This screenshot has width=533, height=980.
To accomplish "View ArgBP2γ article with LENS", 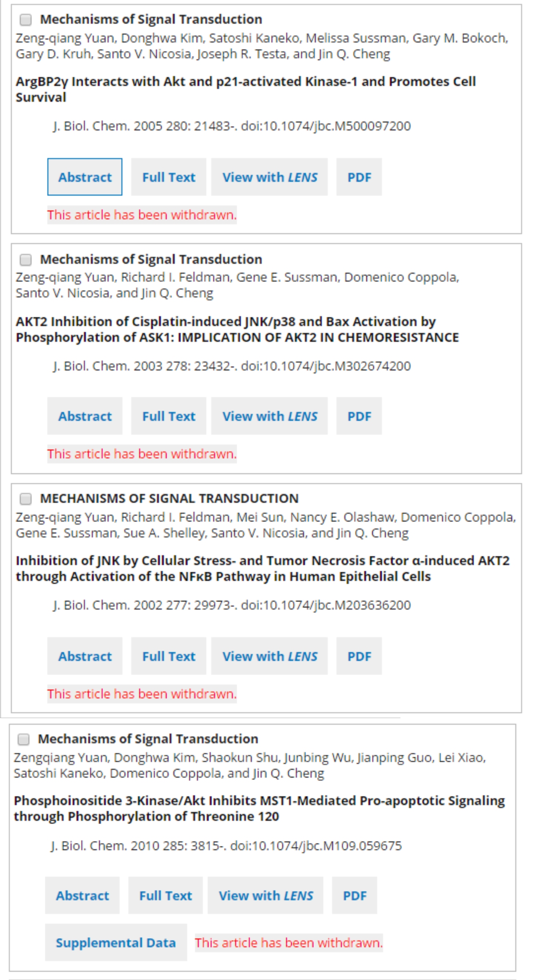I will (269, 177).
